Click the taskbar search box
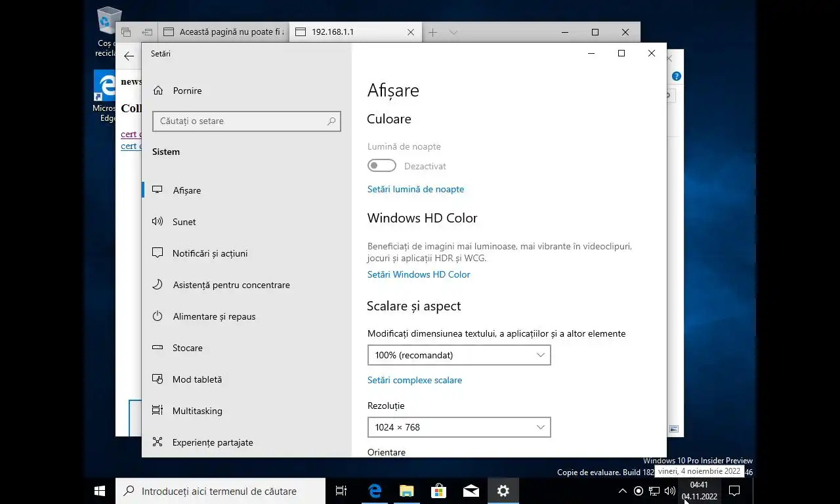Image resolution: width=840 pixels, height=504 pixels. point(220,491)
